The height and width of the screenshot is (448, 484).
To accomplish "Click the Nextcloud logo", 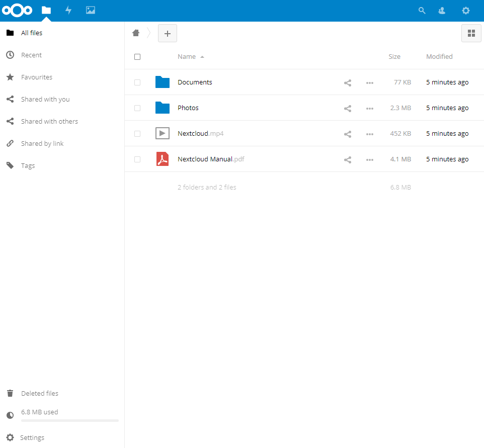I will 17,11.
